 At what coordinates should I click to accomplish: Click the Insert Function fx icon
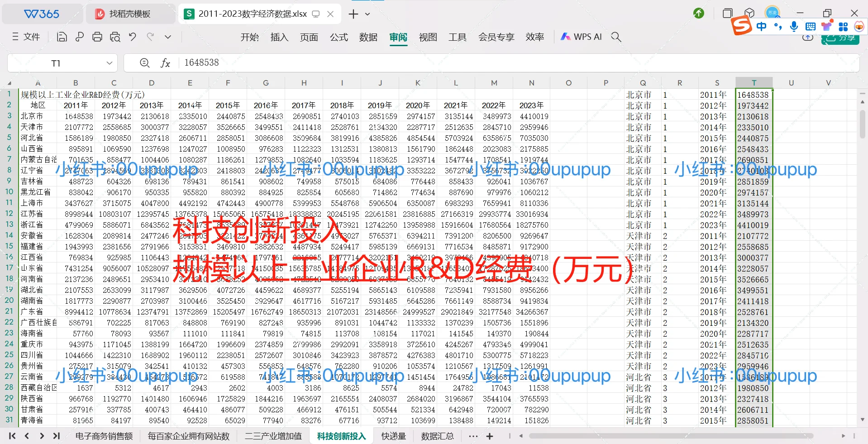(166, 63)
